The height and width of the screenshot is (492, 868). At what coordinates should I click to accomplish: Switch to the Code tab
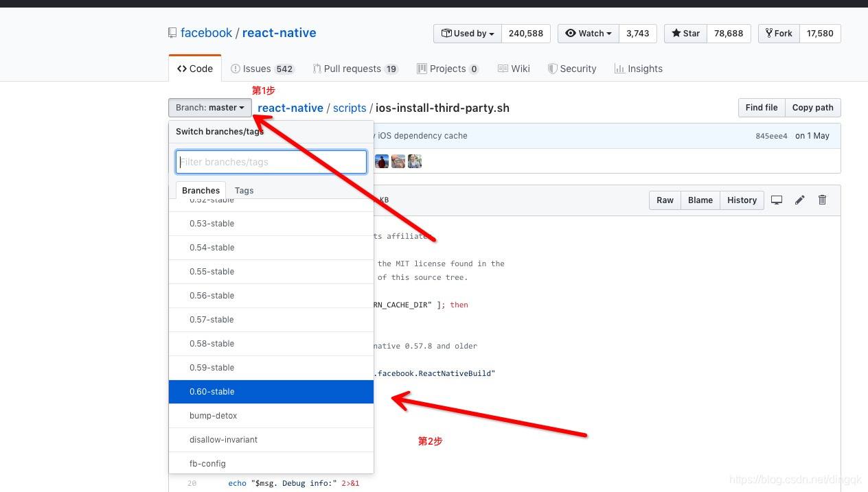(195, 69)
